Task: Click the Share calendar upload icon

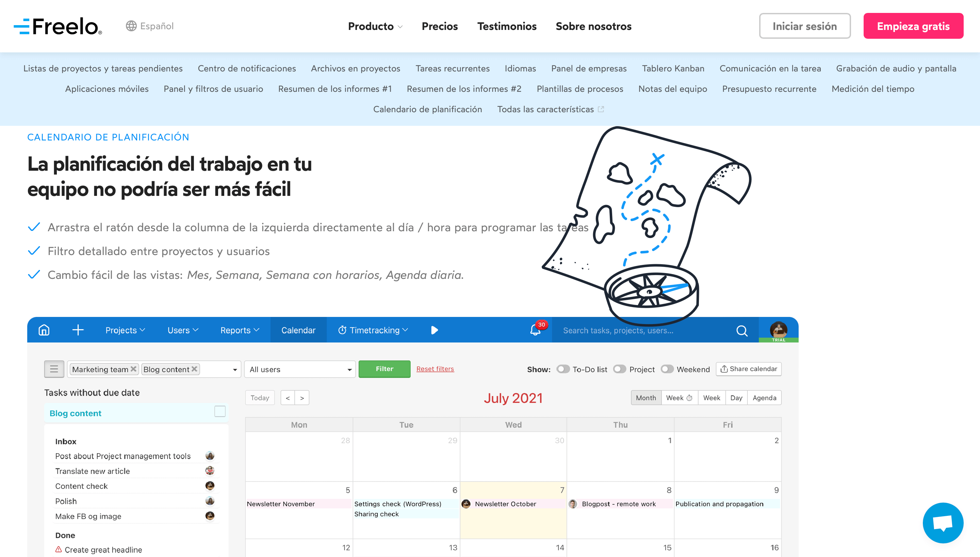Action: pos(724,369)
